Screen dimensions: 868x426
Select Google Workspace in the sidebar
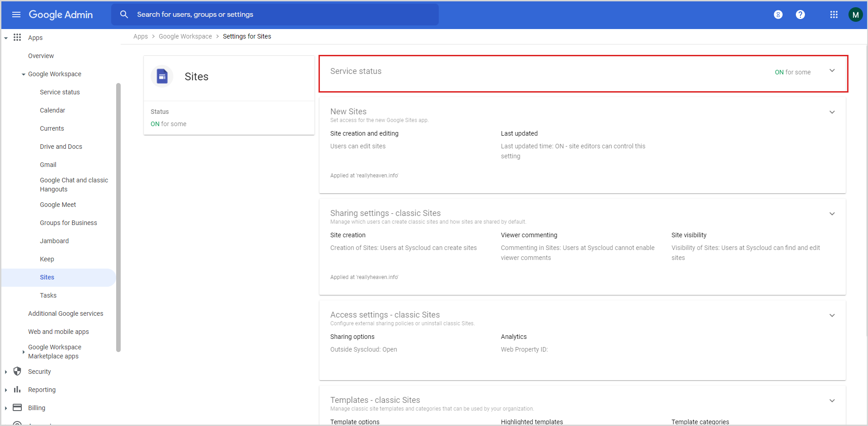54,74
